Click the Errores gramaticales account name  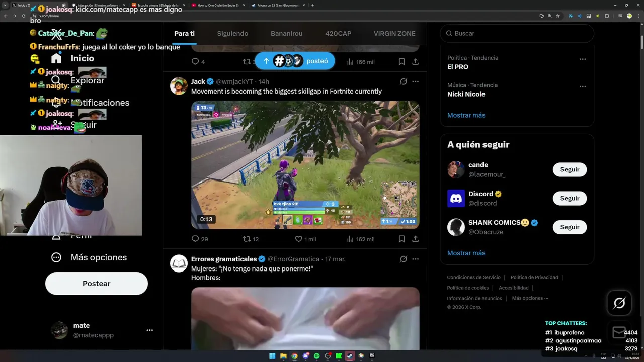224,259
